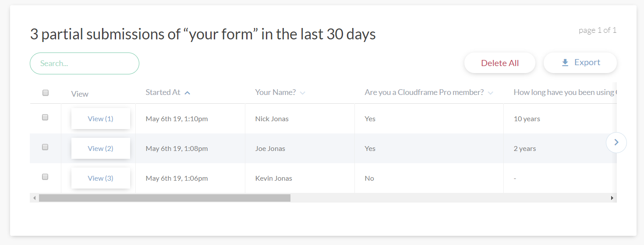Click the Delete All button
The width and height of the screenshot is (644, 245).
click(500, 63)
